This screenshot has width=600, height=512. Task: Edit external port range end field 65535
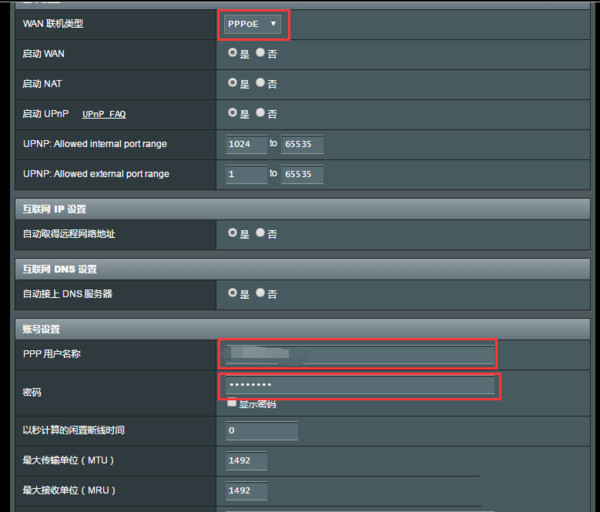click(x=302, y=174)
